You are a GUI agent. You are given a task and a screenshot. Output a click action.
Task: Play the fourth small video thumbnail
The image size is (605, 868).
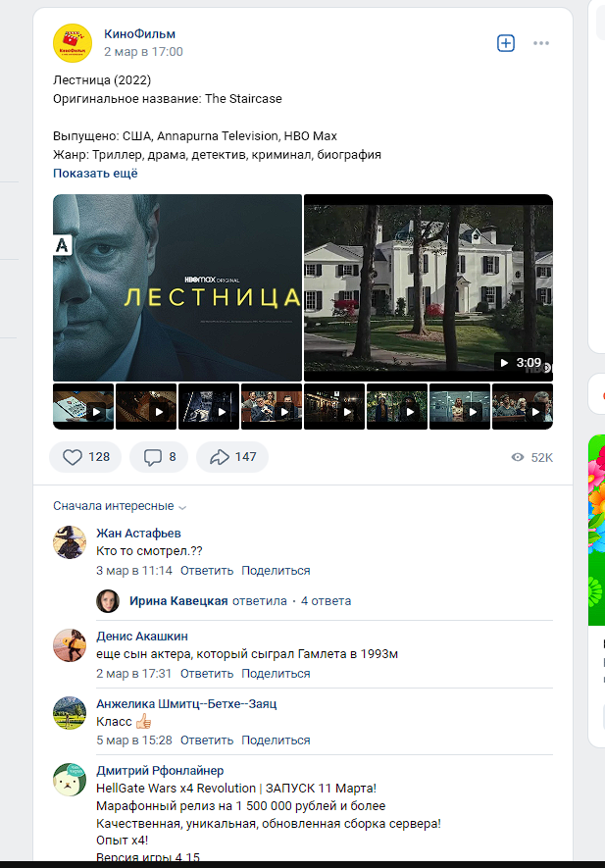coord(272,406)
